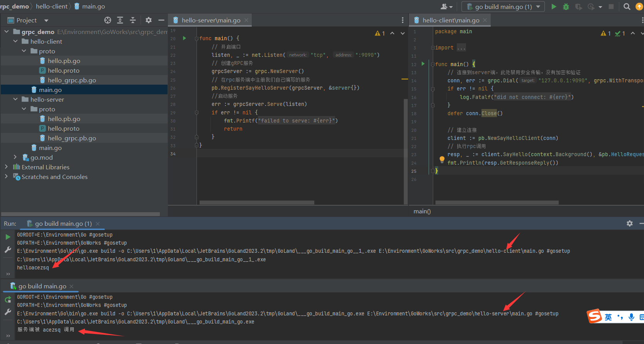Fold the server func main block
644x344 pixels.
click(x=197, y=38)
